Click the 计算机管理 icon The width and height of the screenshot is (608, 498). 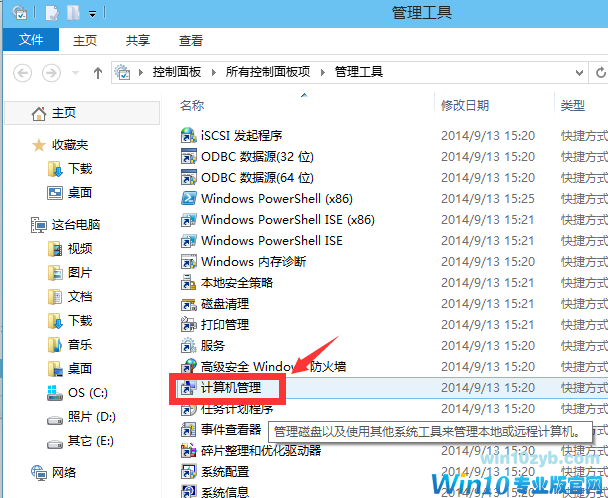(x=188, y=387)
